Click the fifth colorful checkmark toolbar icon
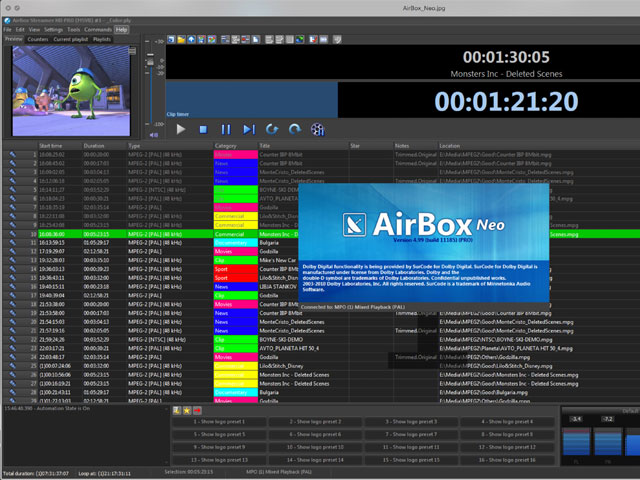The width and height of the screenshot is (640, 480). [x=211, y=40]
